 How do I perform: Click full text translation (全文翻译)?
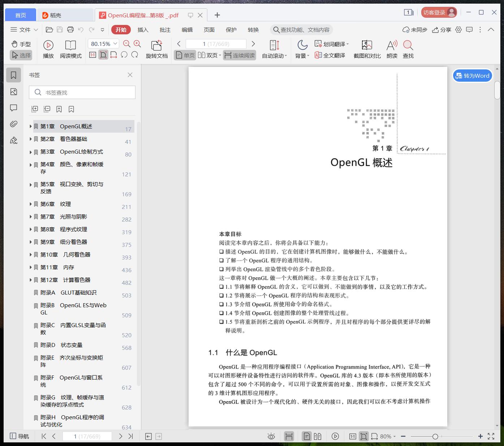[x=330, y=55]
